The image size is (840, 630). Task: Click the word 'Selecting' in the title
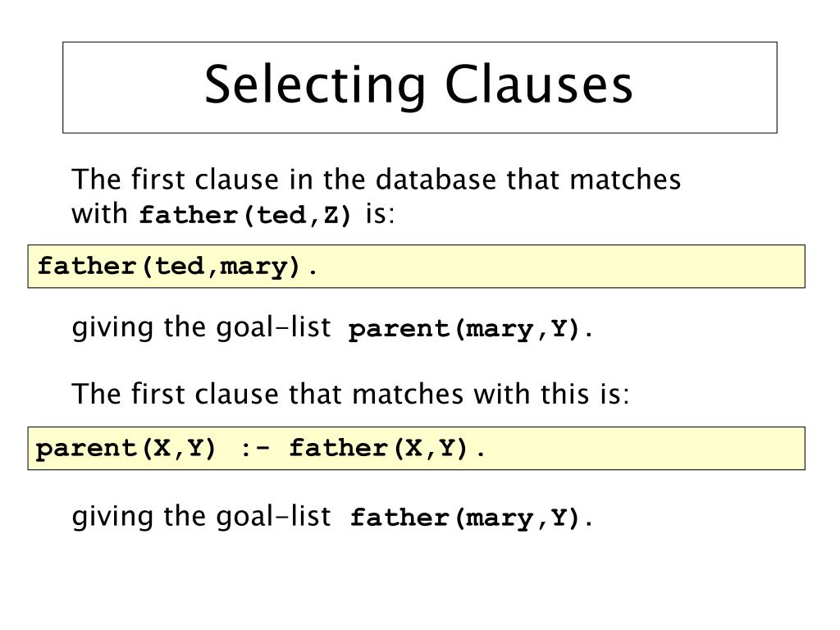tap(315, 85)
